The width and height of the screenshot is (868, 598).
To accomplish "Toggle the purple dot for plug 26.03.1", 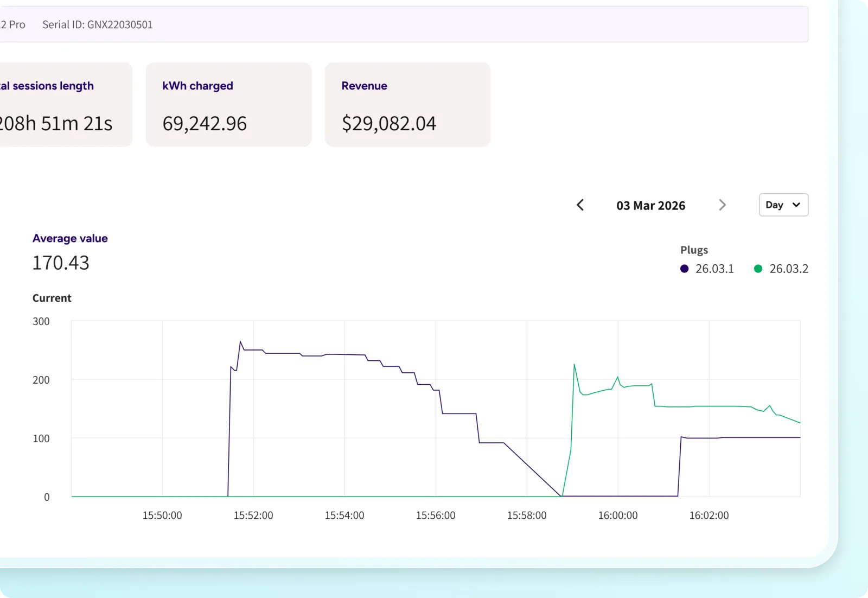I will coord(684,269).
